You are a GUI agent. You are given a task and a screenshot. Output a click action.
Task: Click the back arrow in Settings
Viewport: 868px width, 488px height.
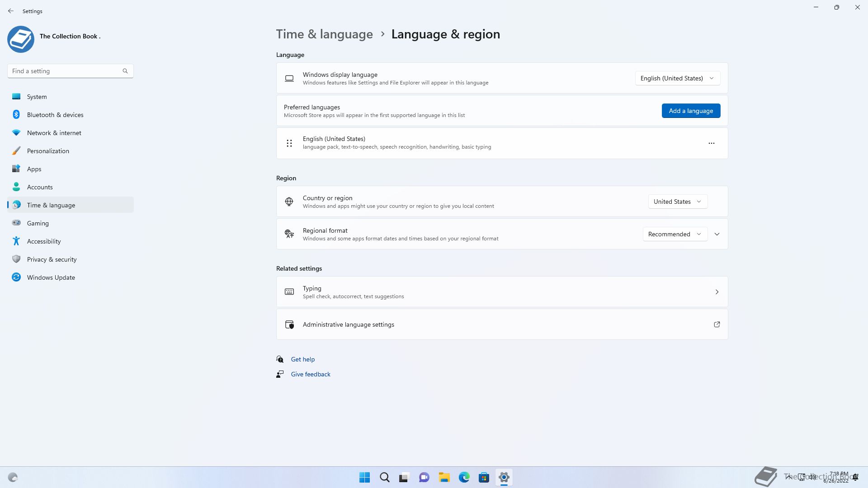point(11,11)
